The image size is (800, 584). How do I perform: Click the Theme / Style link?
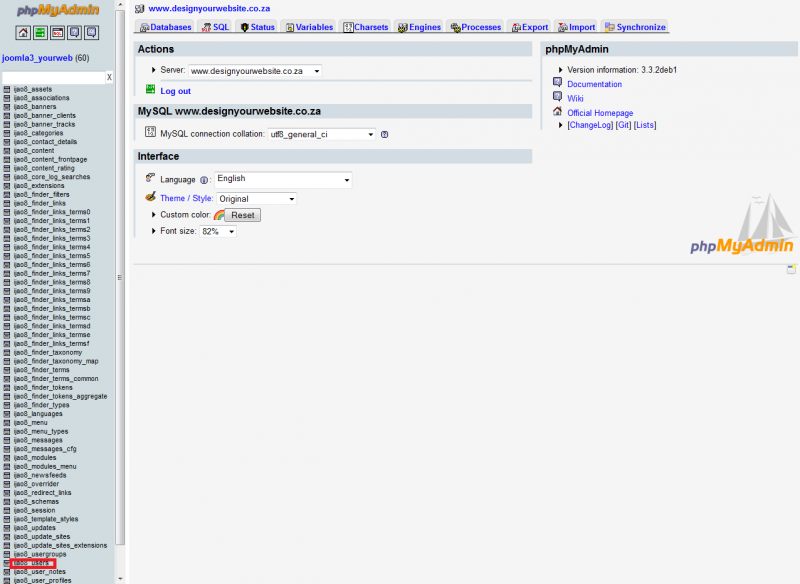click(x=186, y=198)
